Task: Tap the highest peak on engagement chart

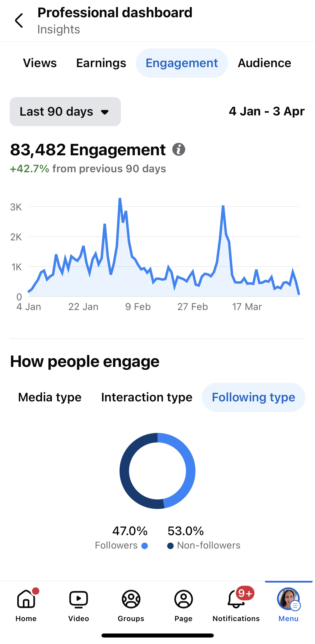Action: point(120,199)
